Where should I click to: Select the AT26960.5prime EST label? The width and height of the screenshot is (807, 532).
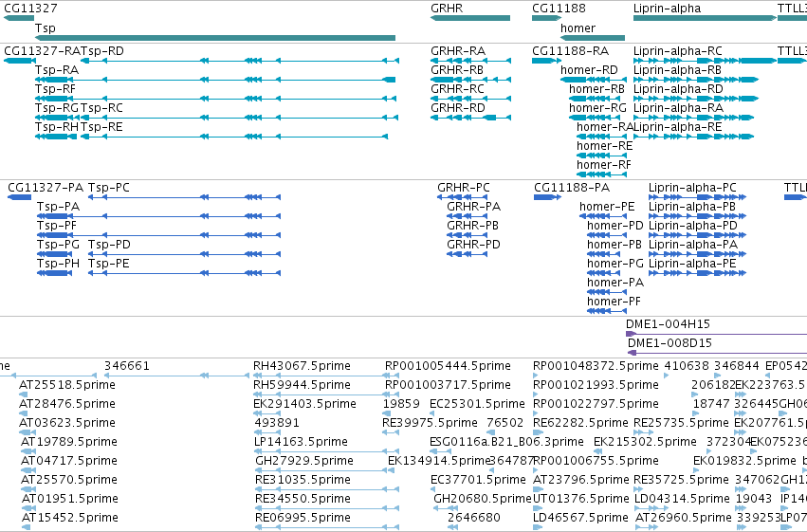(x=684, y=518)
